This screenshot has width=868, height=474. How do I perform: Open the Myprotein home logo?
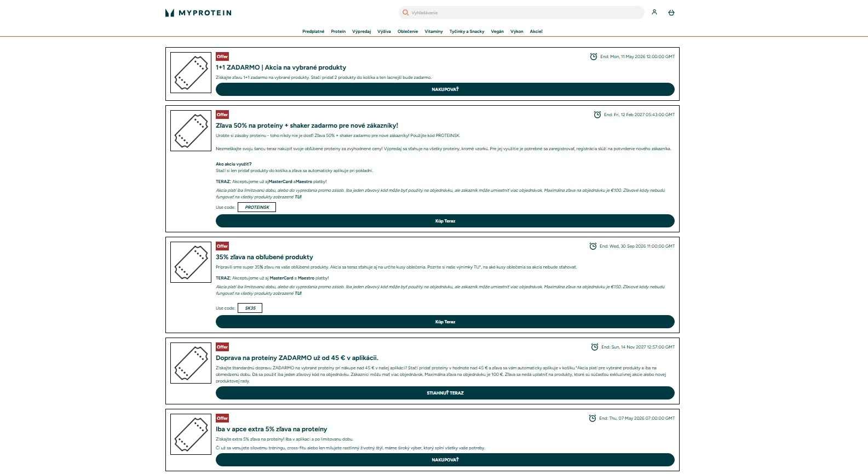point(198,13)
